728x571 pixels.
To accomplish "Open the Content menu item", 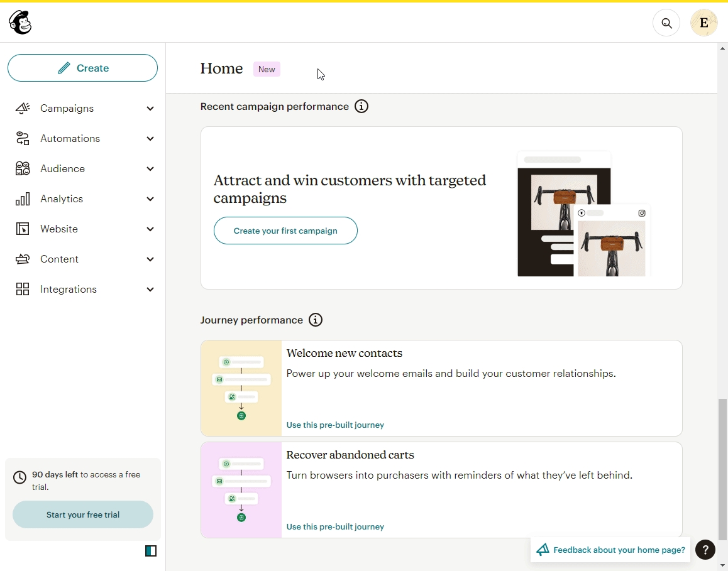I will pyautogui.click(x=59, y=259).
